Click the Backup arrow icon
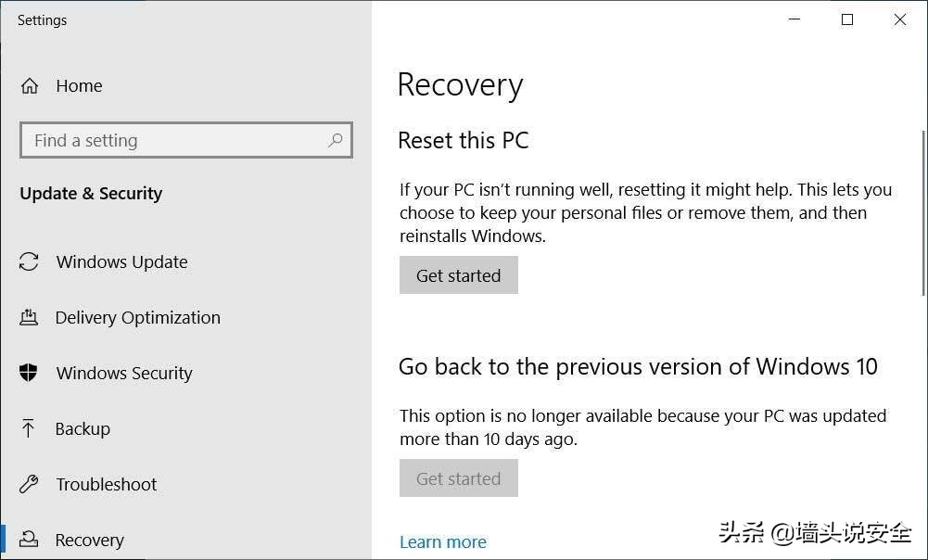The height and width of the screenshot is (560, 928). pos(29,429)
